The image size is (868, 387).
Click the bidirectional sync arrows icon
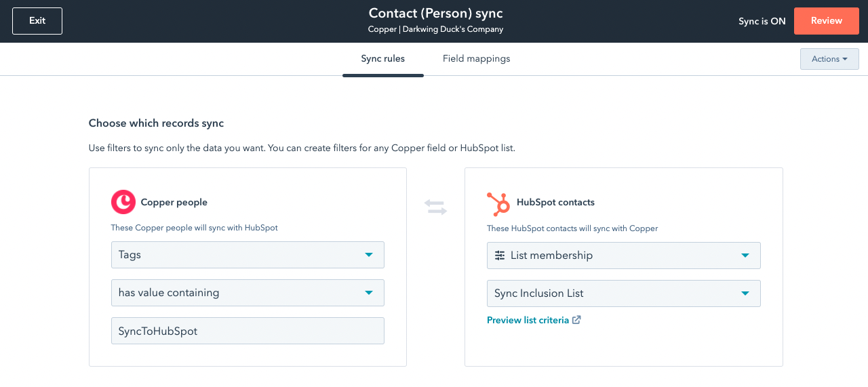click(435, 207)
